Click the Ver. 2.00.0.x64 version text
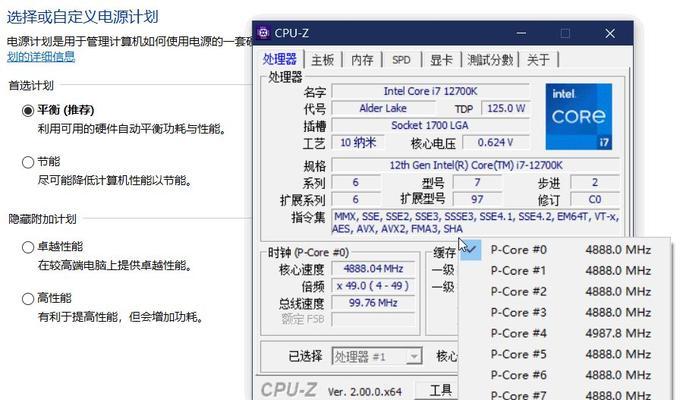This screenshot has height=400, width=680. click(x=364, y=392)
